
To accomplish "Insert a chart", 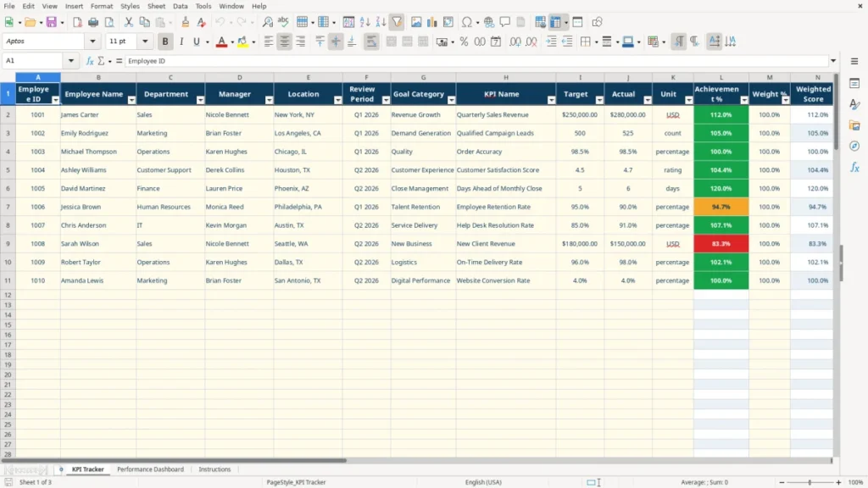I will (432, 22).
